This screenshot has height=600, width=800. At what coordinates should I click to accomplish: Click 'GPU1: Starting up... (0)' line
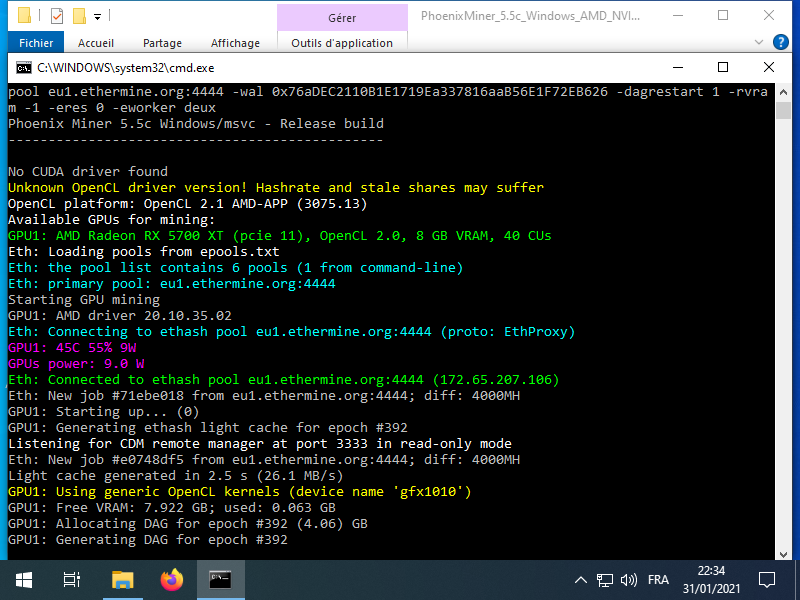point(104,411)
